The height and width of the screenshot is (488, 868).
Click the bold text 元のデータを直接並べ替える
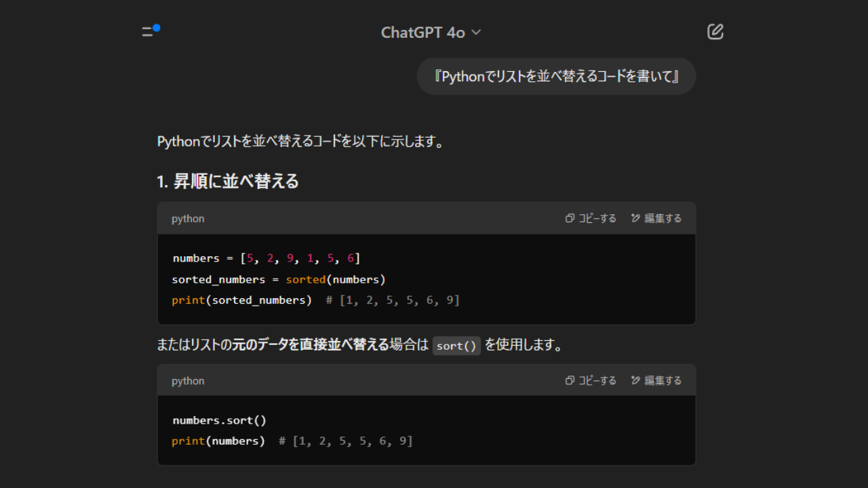[x=311, y=345]
